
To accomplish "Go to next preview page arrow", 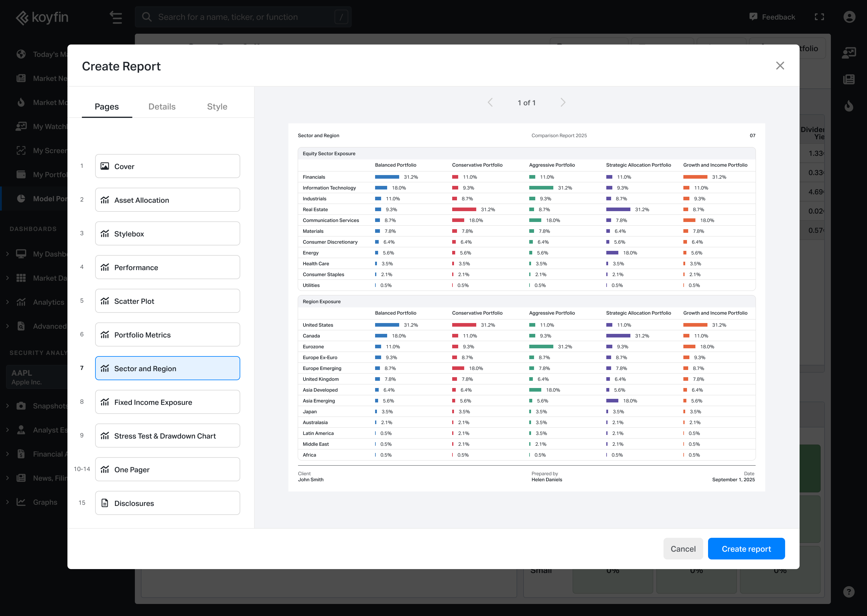I will click(563, 102).
